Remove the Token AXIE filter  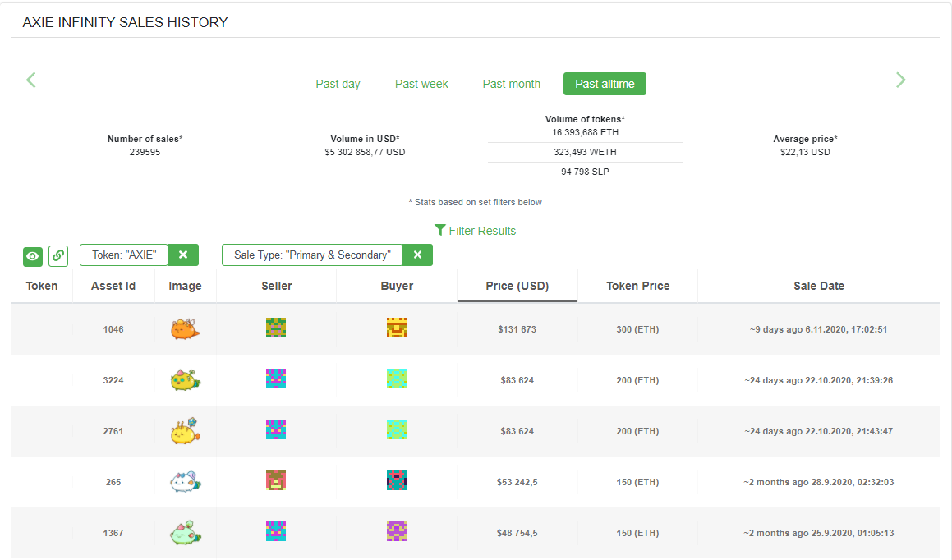point(183,255)
